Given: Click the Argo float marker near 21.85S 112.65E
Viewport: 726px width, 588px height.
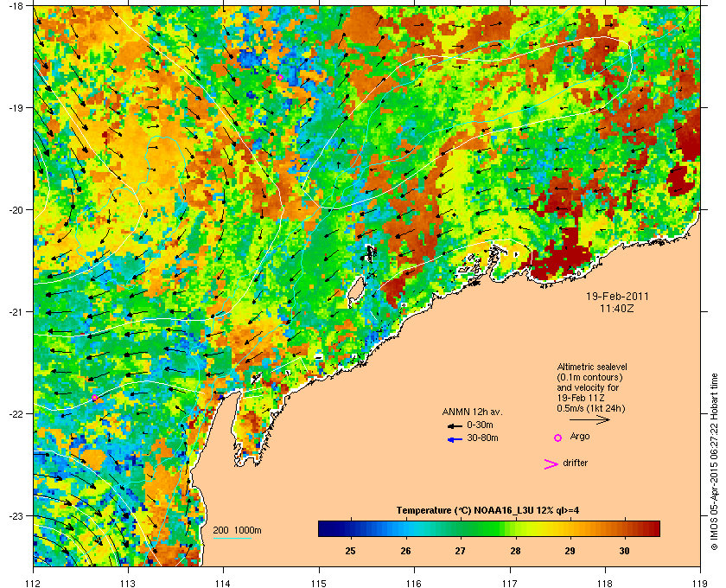Looking at the screenshot, I should tap(94, 398).
